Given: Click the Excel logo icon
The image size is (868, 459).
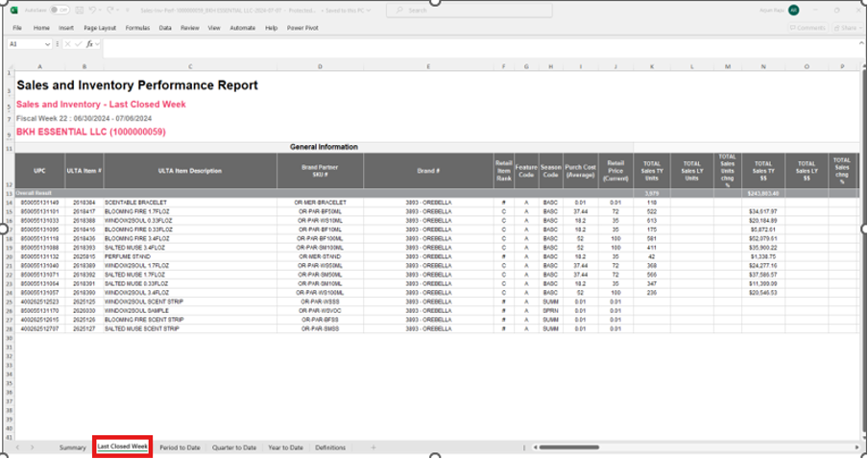Looking at the screenshot, I should click(x=14, y=11).
